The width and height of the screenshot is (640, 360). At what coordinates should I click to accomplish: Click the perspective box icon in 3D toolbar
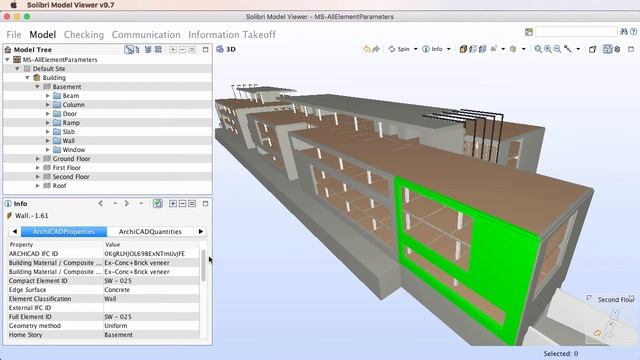click(592, 49)
